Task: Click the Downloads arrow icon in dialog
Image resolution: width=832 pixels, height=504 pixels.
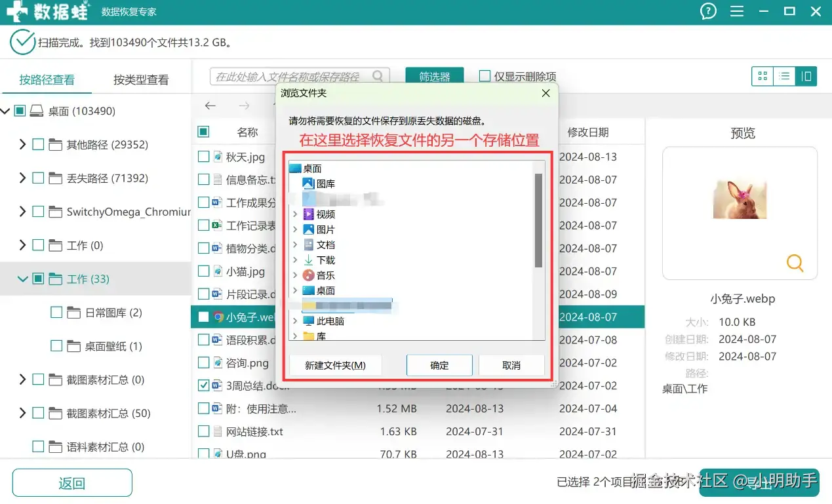Action: tap(308, 260)
